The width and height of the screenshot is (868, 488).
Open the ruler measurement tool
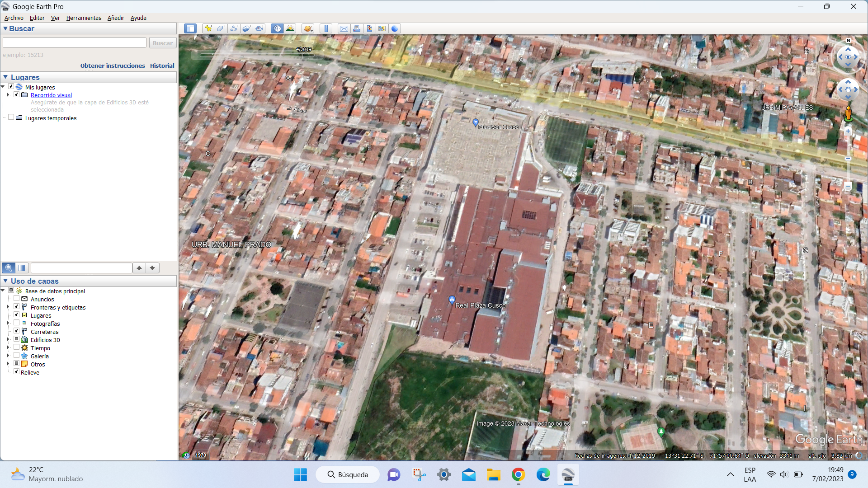click(326, 28)
